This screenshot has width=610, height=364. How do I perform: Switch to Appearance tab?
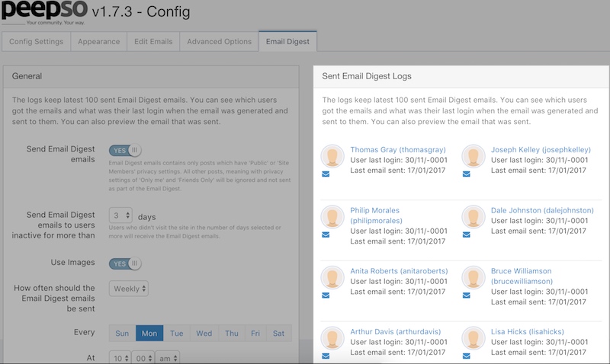click(99, 42)
